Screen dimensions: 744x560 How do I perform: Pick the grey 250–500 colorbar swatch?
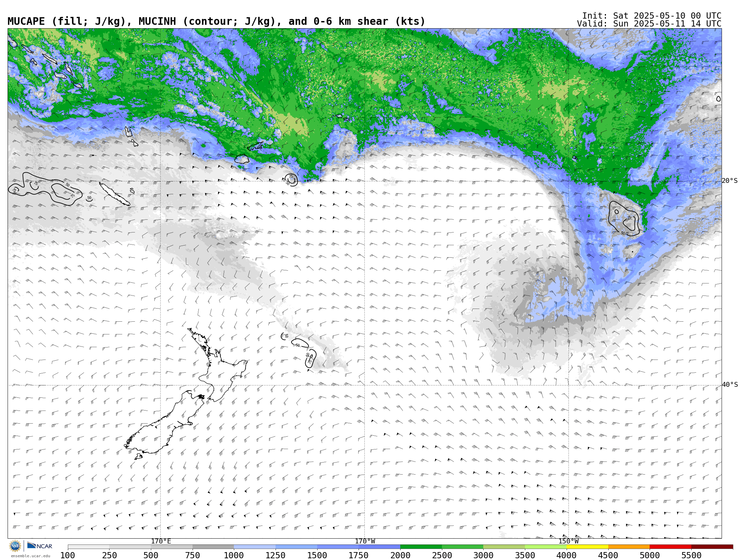[x=130, y=547]
